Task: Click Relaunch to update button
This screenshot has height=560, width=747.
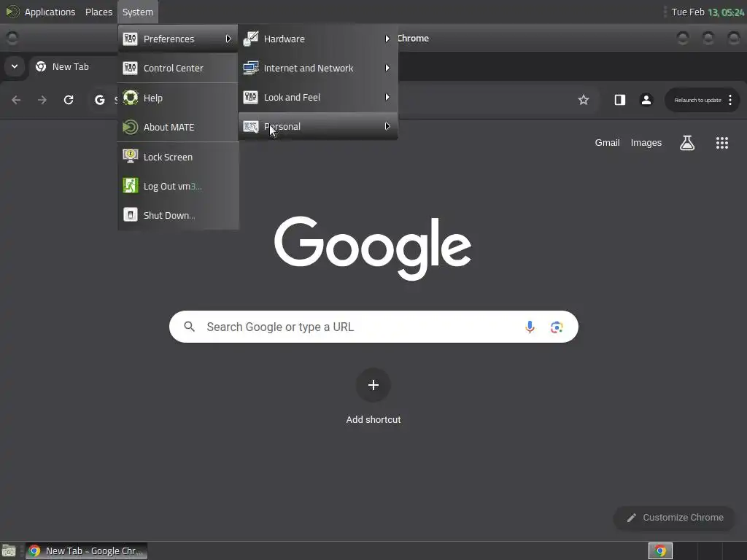Action: (x=697, y=100)
